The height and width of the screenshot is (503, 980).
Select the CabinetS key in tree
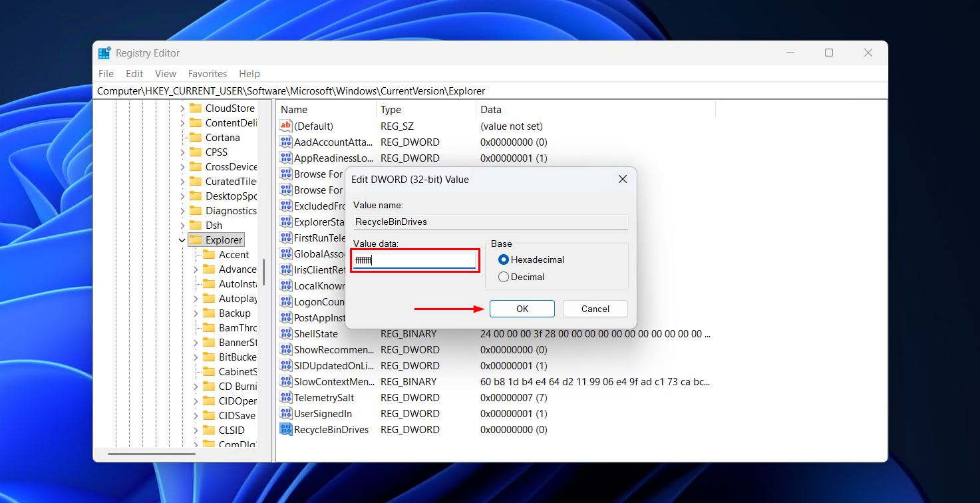tap(238, 371)
